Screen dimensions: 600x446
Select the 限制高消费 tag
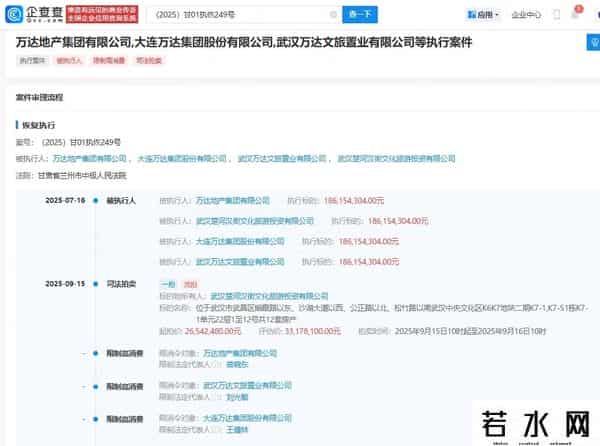(104, 61)
